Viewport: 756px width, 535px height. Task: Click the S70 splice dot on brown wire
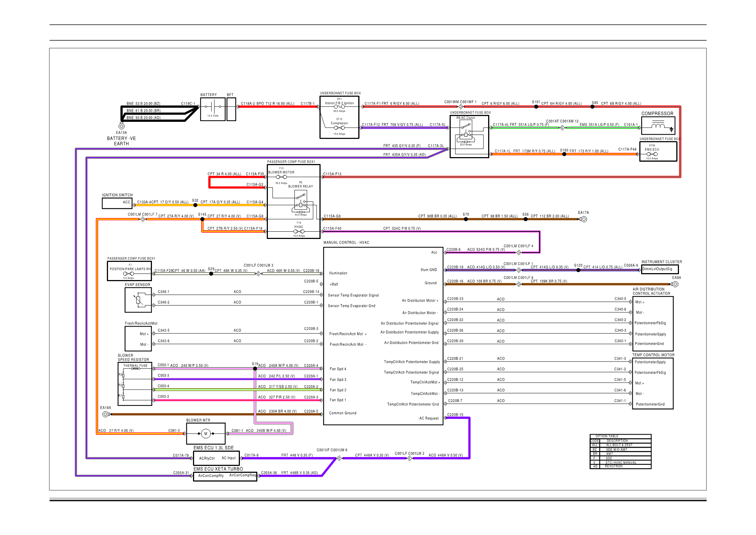coord(466,219)
